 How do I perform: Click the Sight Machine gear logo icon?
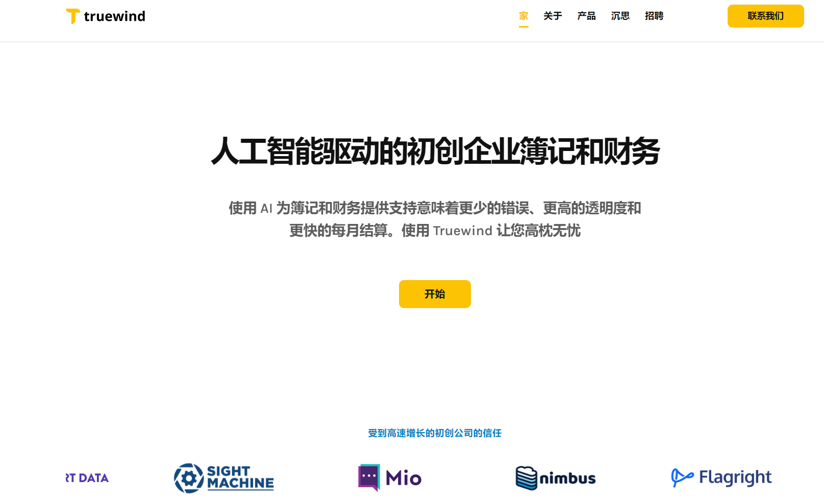click(189, 478)
